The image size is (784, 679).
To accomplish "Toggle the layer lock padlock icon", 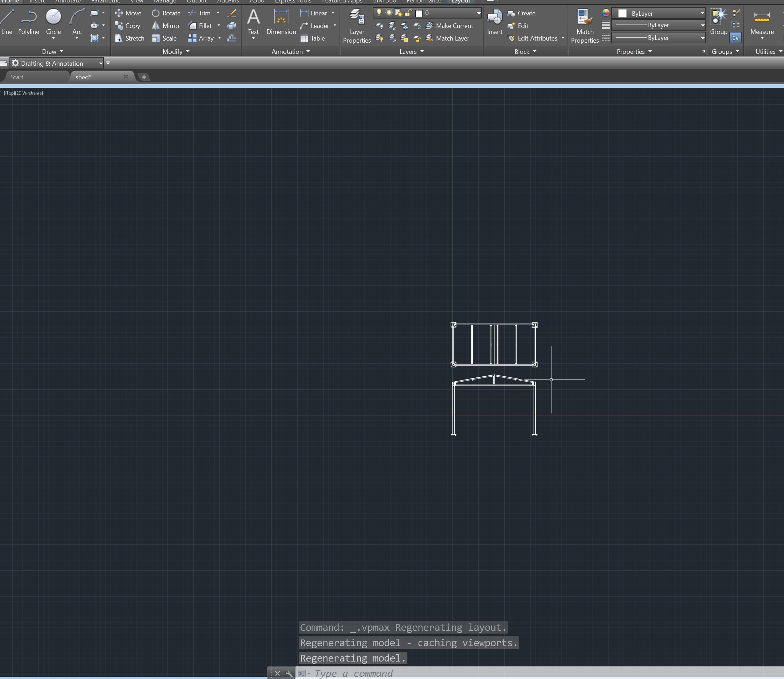I will 408,13.
